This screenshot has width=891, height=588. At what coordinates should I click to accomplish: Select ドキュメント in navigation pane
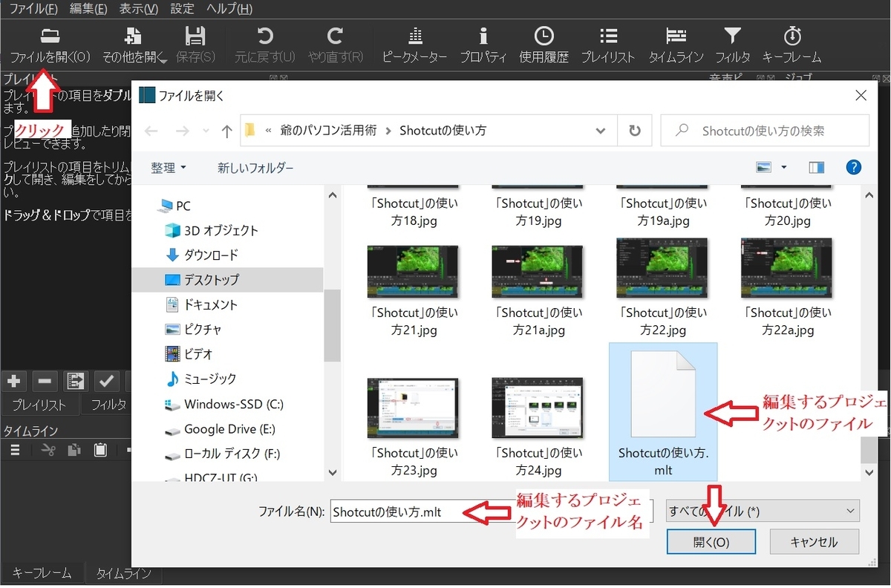pyautogui.click(x=211, y=304)
